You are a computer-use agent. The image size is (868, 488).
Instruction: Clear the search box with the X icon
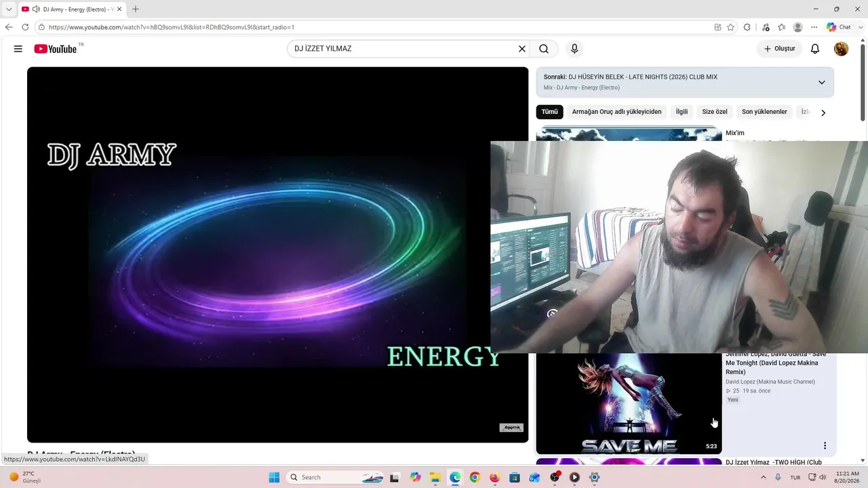(x=522, y=49)
